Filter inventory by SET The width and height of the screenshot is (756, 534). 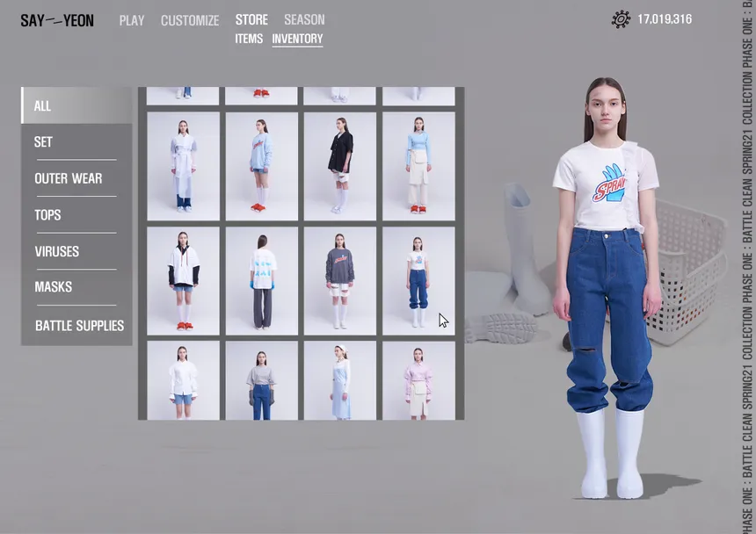pyautogui.click(x=76, y=141)
